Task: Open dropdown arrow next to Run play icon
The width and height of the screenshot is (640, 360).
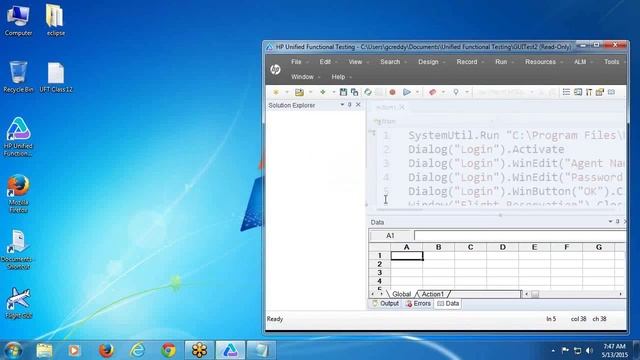Action: click(x=417, y=92)
